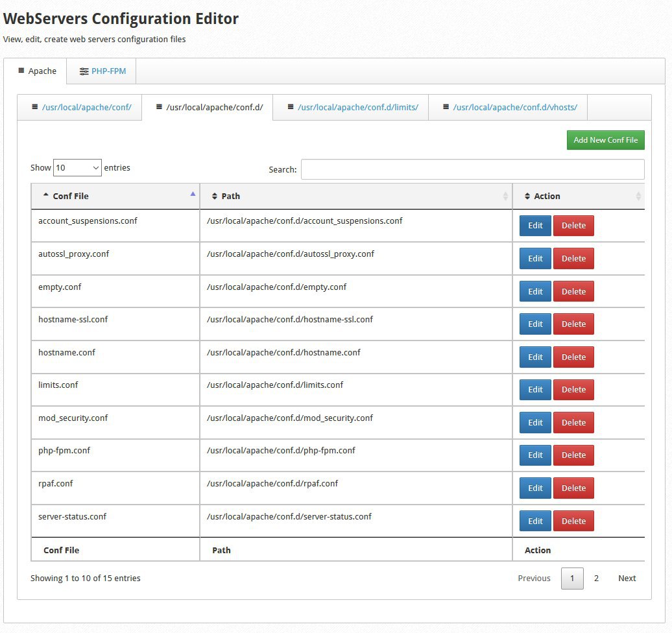Edit autossl_proxy.conf

pyautogui.click(x=535, y=259)
